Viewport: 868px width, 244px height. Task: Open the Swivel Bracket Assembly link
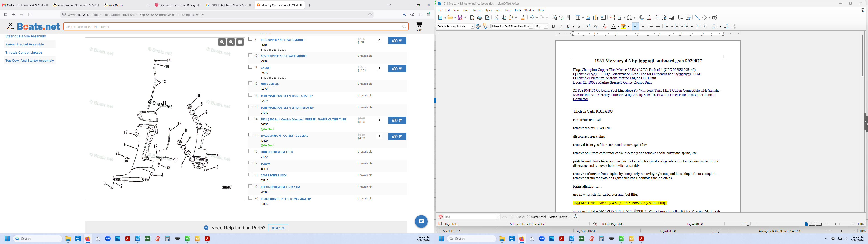[25, 45]
